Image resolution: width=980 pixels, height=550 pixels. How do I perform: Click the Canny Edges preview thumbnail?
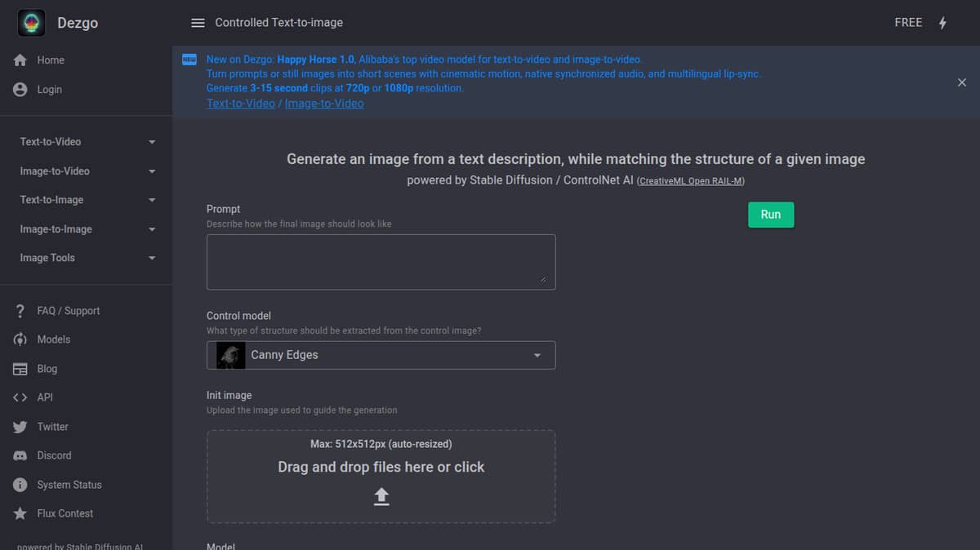231,355
